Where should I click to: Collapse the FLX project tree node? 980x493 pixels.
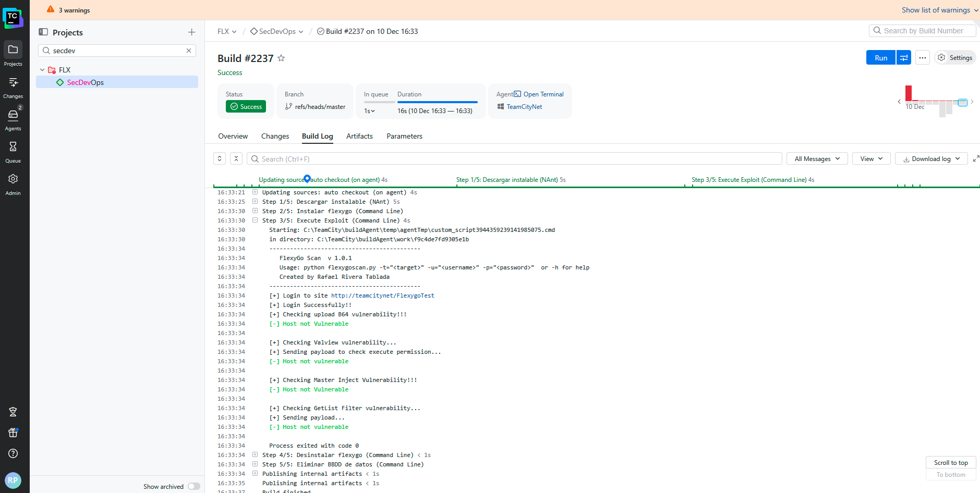pyautogui.click(x=42, y=70)
